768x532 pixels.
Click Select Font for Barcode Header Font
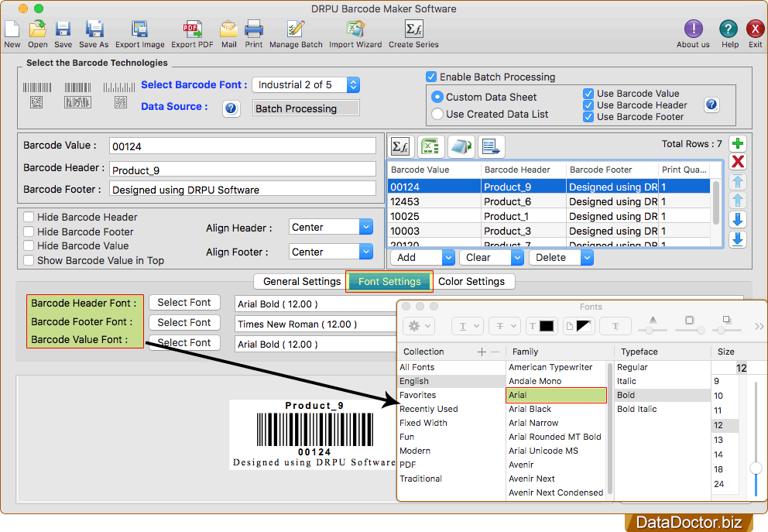tap(184, 303)
